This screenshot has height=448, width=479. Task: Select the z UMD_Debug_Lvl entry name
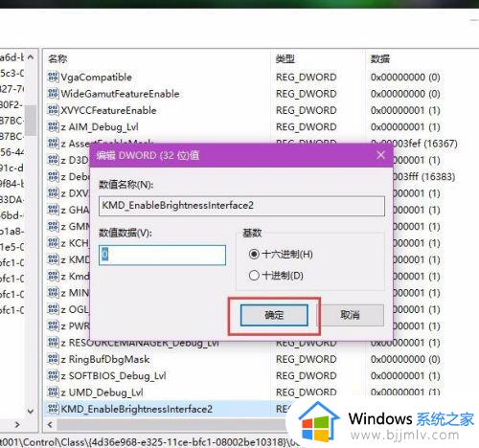102,392
